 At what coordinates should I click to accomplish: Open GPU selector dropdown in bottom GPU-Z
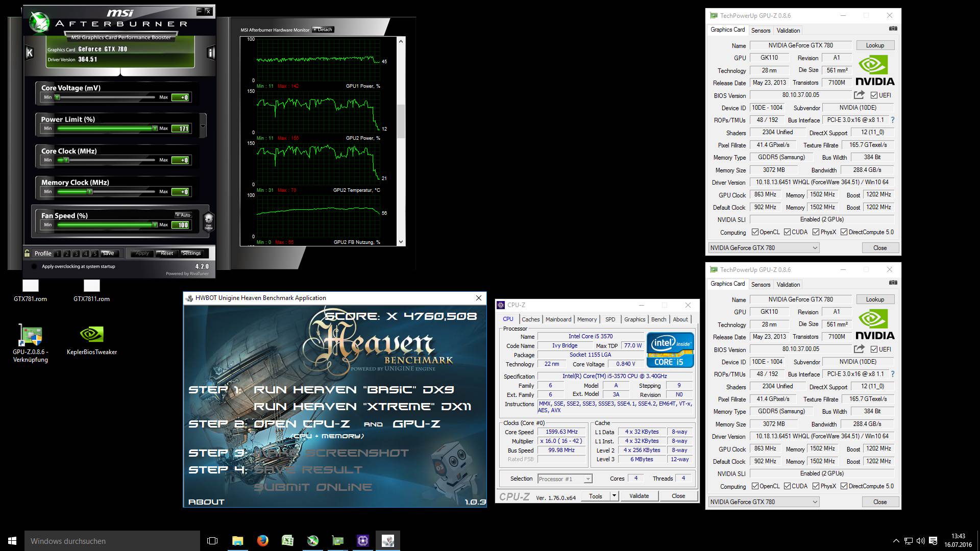(x=764, y=502)
